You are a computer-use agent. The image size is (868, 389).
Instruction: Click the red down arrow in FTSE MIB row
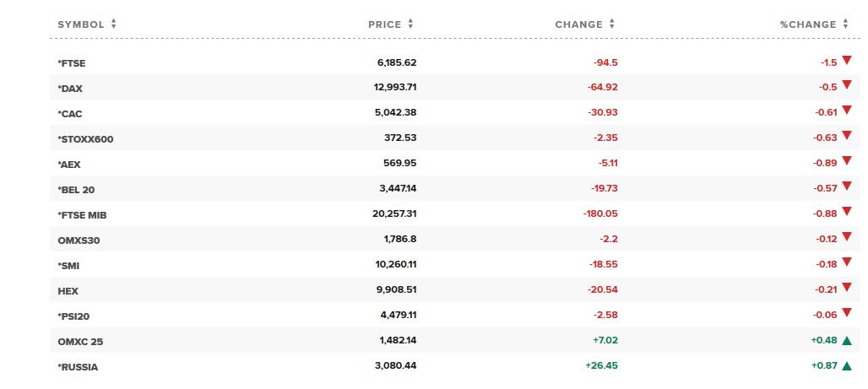(x=846, y=212)
